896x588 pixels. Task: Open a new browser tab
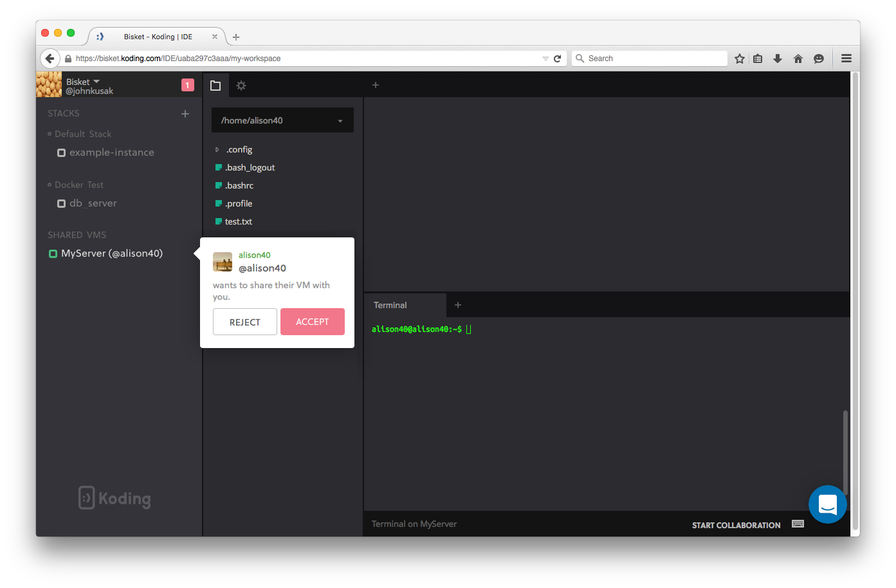click(236, 37)
